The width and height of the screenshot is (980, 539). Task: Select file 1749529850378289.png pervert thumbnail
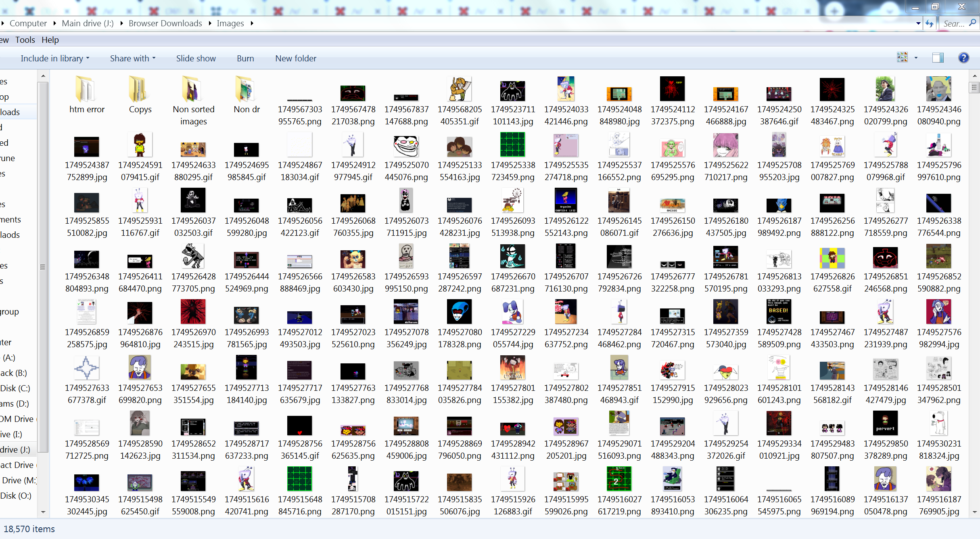pyautogui.click(x=886, y=423)
